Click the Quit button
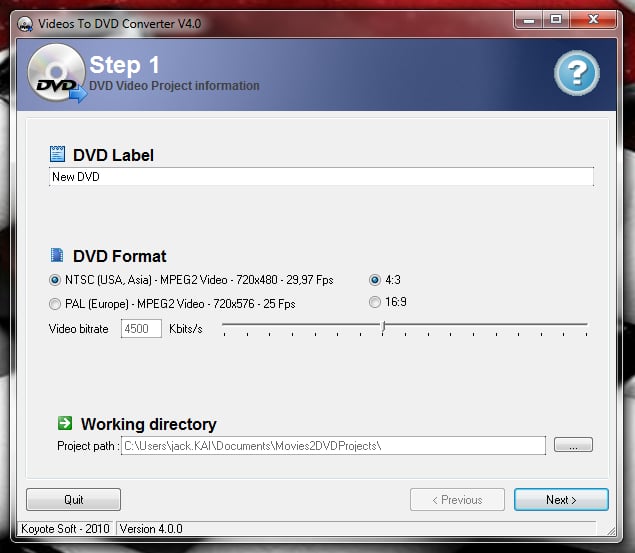This screenshot has width=635, height=553. click(x=73, y=500)
